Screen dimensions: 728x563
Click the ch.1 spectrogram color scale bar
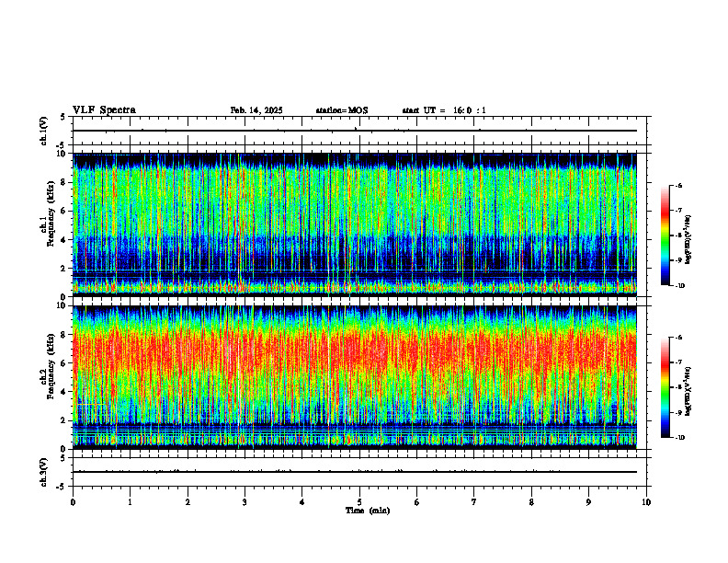665,236
